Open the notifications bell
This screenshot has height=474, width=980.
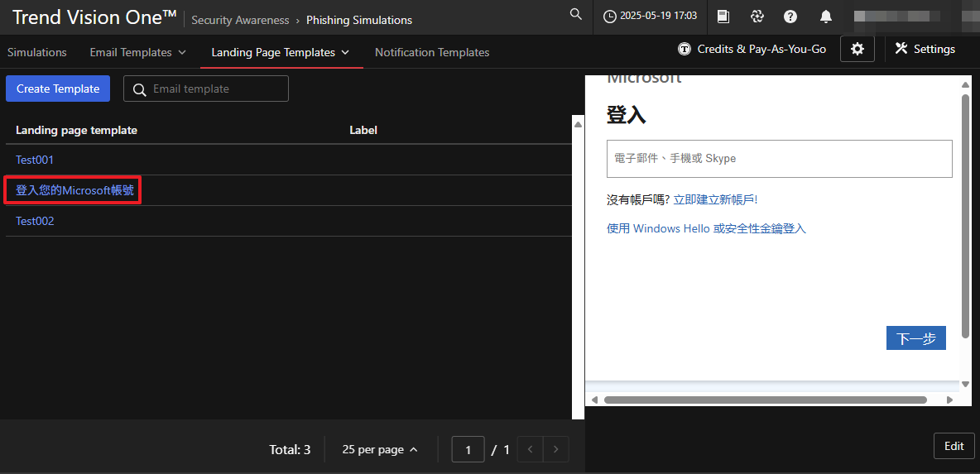[825, 17]
